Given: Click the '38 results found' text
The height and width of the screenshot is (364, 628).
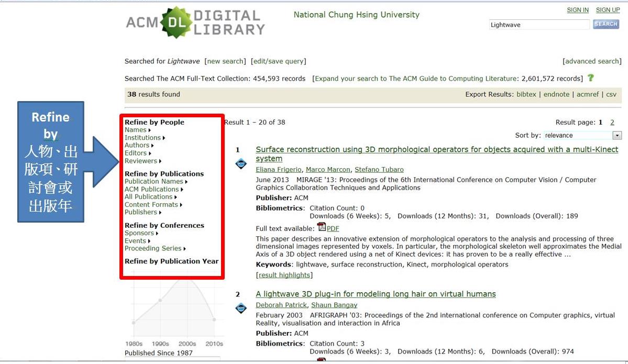Looking at the screenshot, I should click(154, 94).
